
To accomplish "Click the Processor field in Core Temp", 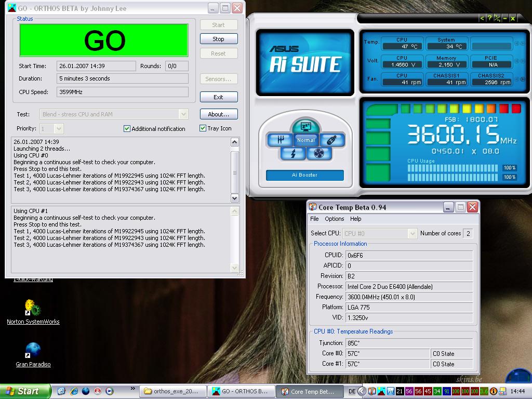I will coord(409,287).
